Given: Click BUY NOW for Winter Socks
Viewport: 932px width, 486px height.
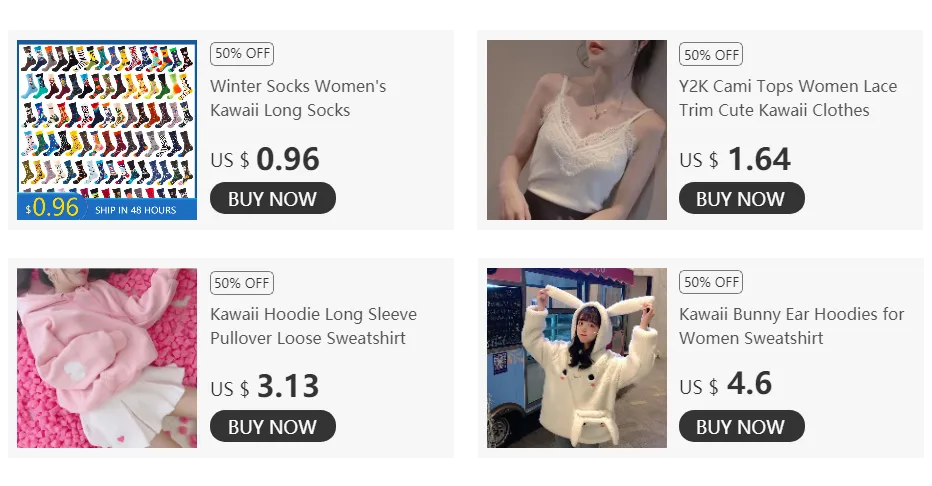Looking at the screenshot, I should point(273,198).
